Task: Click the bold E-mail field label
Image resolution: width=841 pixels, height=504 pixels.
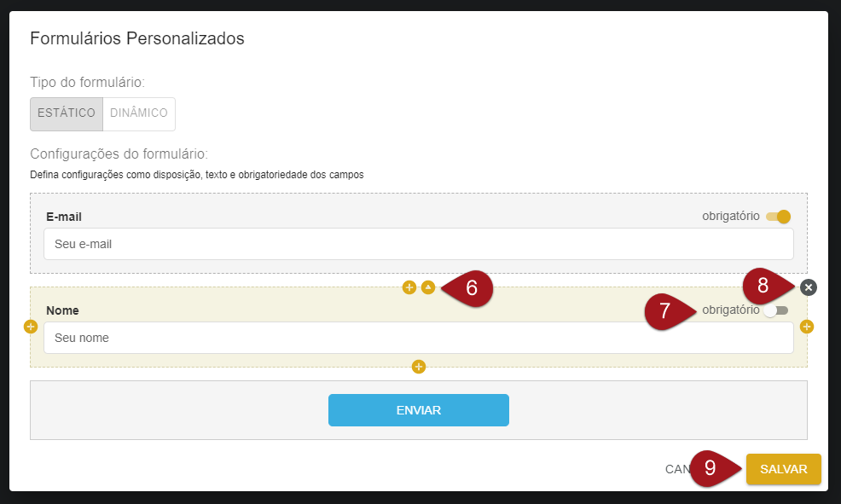Action: (64, 217)
